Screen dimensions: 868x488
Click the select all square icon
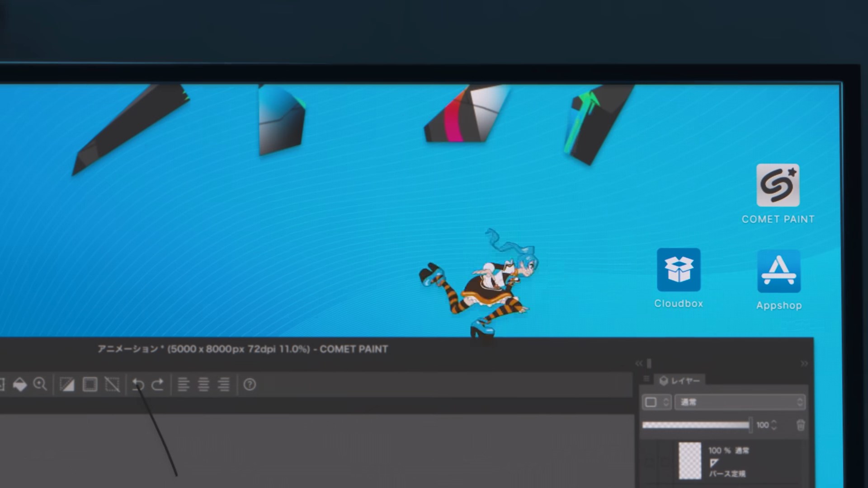pos(90,385)
